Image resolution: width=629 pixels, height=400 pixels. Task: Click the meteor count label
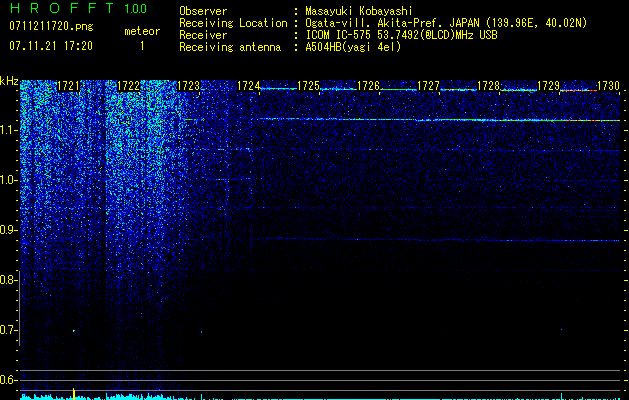pyautogui.click(x=142, y=31)
